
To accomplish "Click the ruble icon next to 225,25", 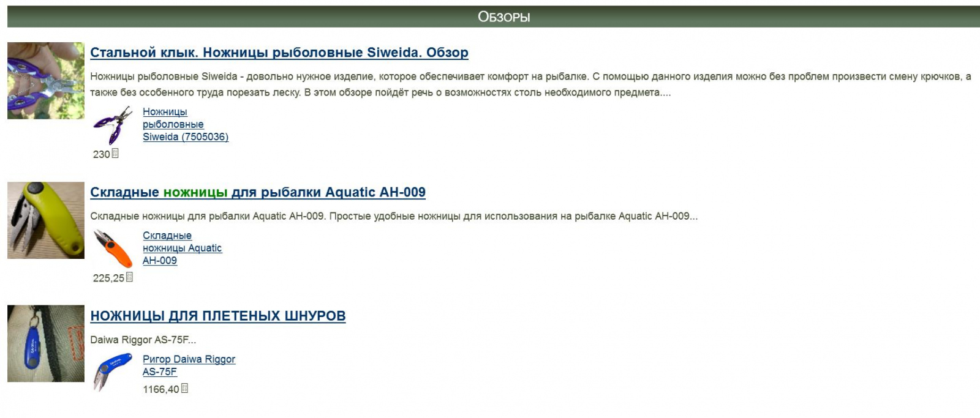I will 129,277.
